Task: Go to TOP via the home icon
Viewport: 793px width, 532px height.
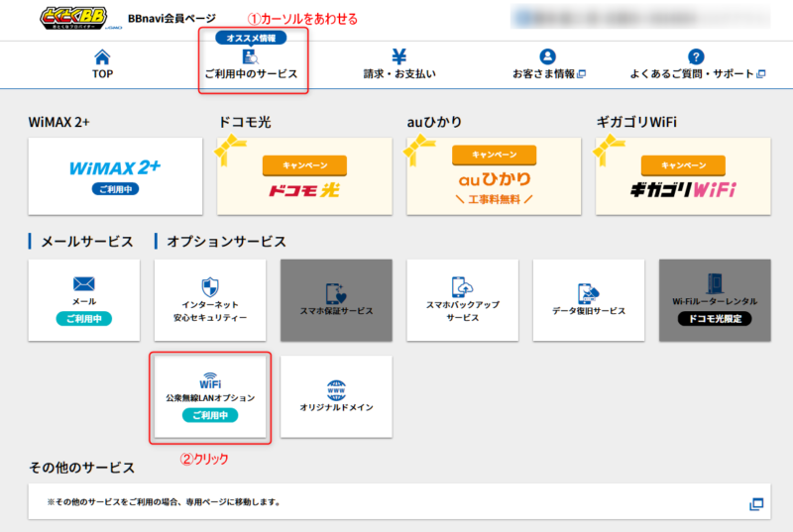Action: (x=102, y=57)
